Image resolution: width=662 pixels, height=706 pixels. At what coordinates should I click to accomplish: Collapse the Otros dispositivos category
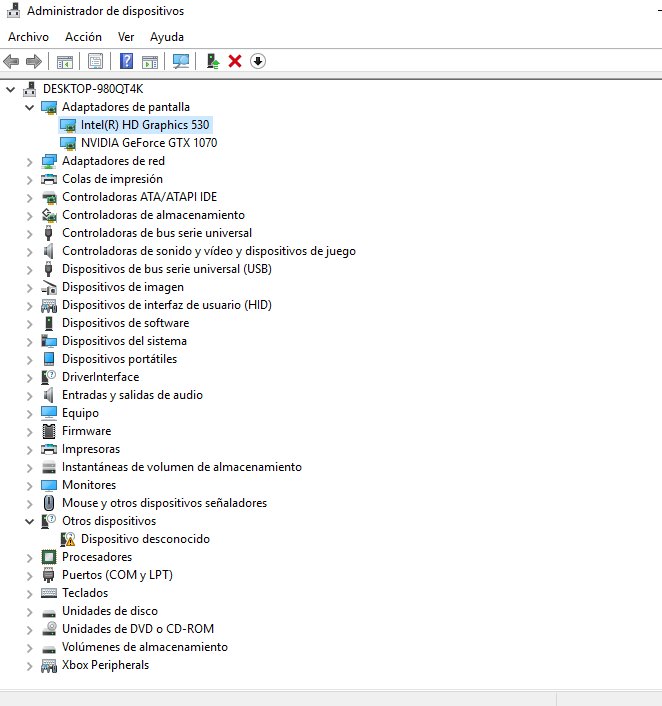(30, 521)
